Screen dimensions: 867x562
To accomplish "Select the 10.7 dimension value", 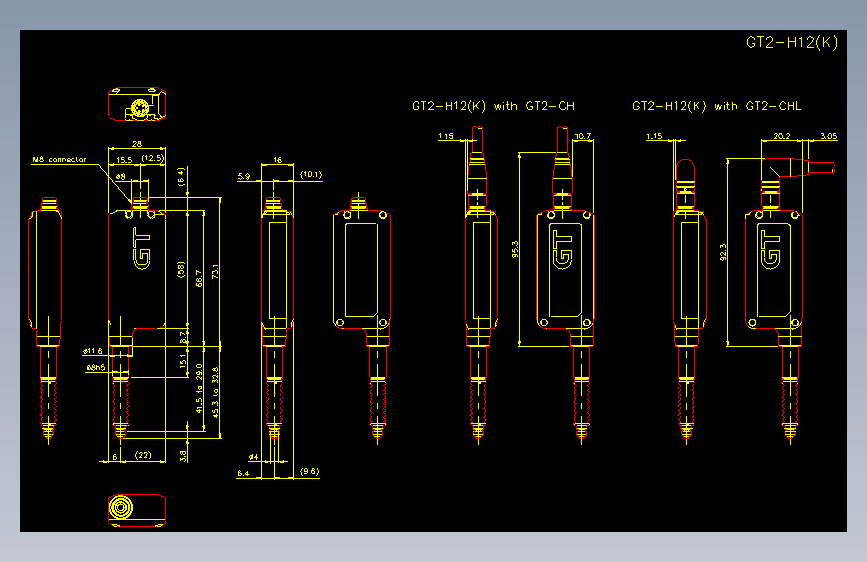I will 583,136.
